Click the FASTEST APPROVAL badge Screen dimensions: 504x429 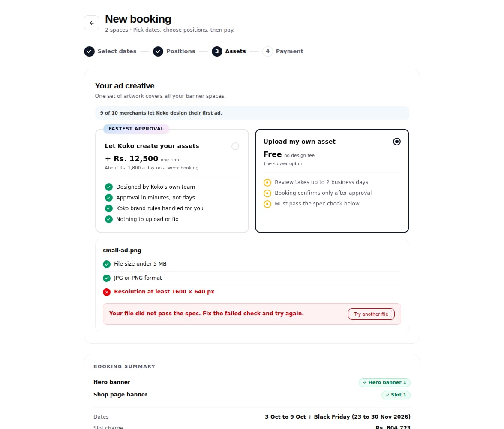coord(136,129)
